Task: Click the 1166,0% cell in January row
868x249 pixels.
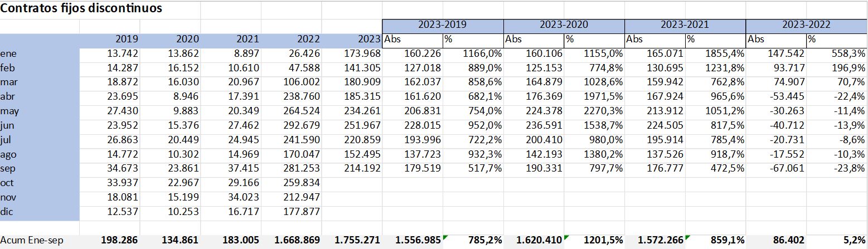Action: click(x=473, y=53)
